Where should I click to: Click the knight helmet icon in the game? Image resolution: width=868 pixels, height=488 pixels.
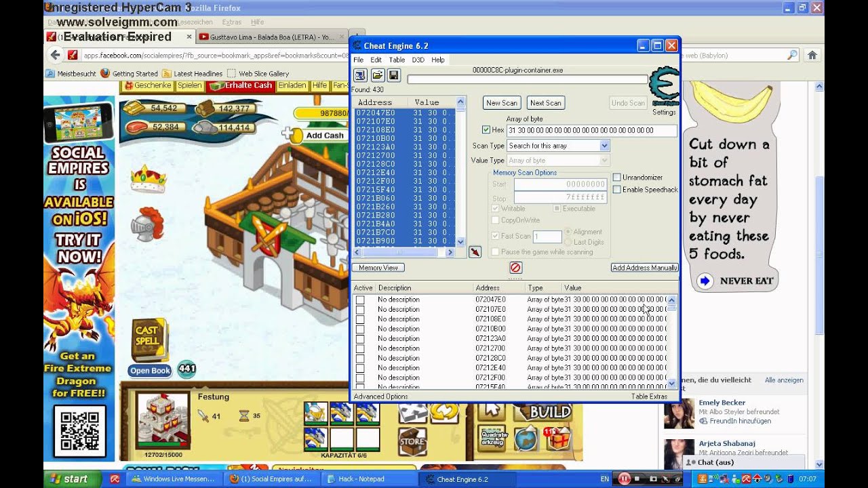(148, 224)
